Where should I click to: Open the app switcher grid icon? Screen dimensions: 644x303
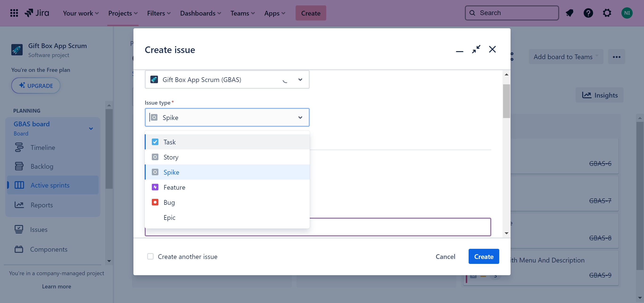pyautogui.click(x=14, y=13)
